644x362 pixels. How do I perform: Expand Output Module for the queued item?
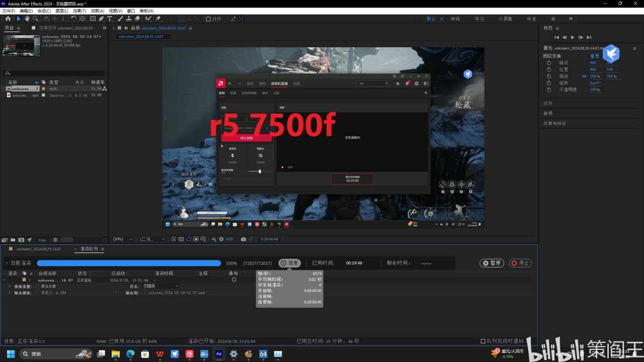[10, 293]
